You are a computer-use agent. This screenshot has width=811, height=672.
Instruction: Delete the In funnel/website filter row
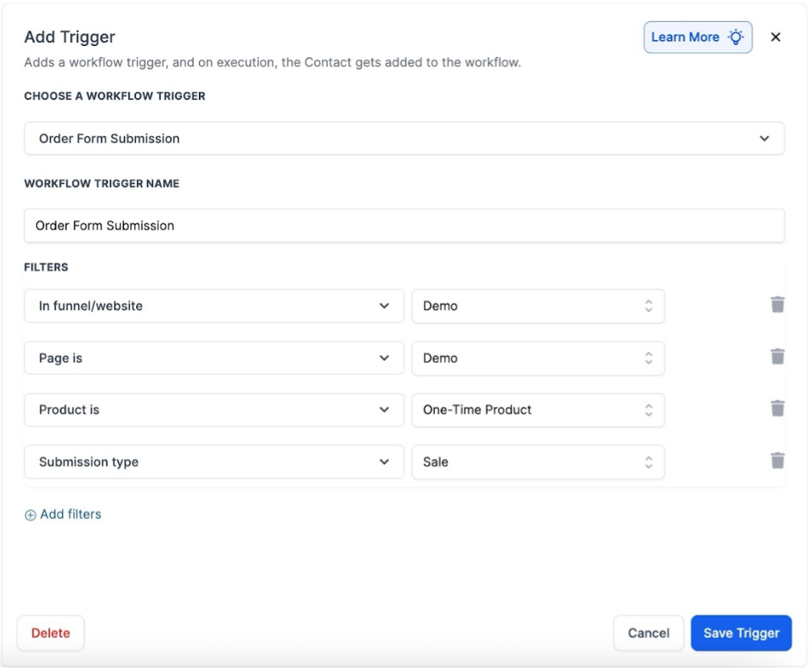777,305
